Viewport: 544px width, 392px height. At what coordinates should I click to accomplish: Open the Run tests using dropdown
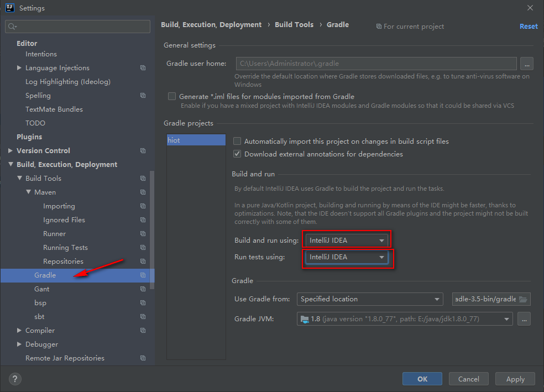(347, 257)
